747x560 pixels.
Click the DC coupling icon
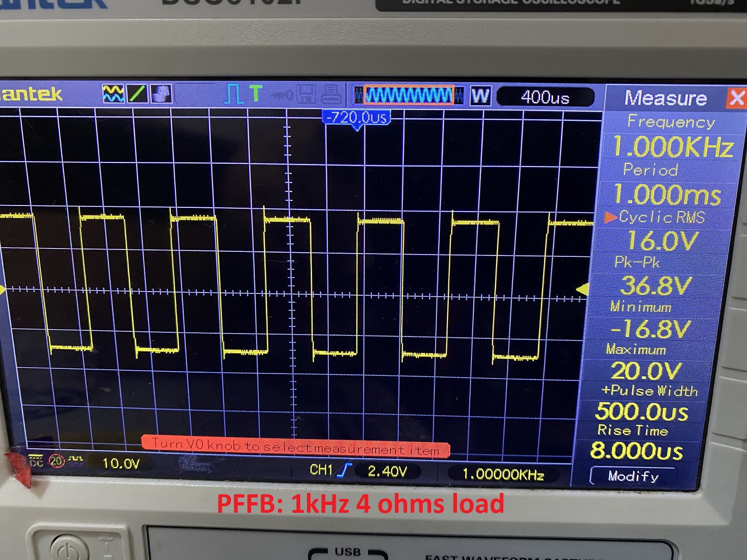[36, 461]
